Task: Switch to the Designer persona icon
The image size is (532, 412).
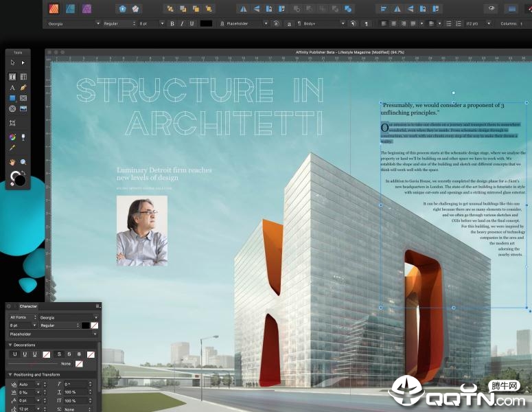Action: click(70, 9)
